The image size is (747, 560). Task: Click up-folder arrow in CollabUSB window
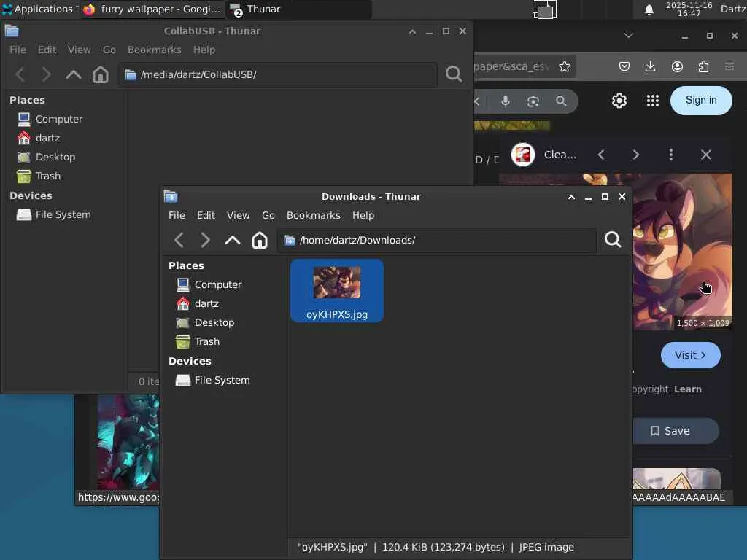pyautogui.click(x=74, y=75)
